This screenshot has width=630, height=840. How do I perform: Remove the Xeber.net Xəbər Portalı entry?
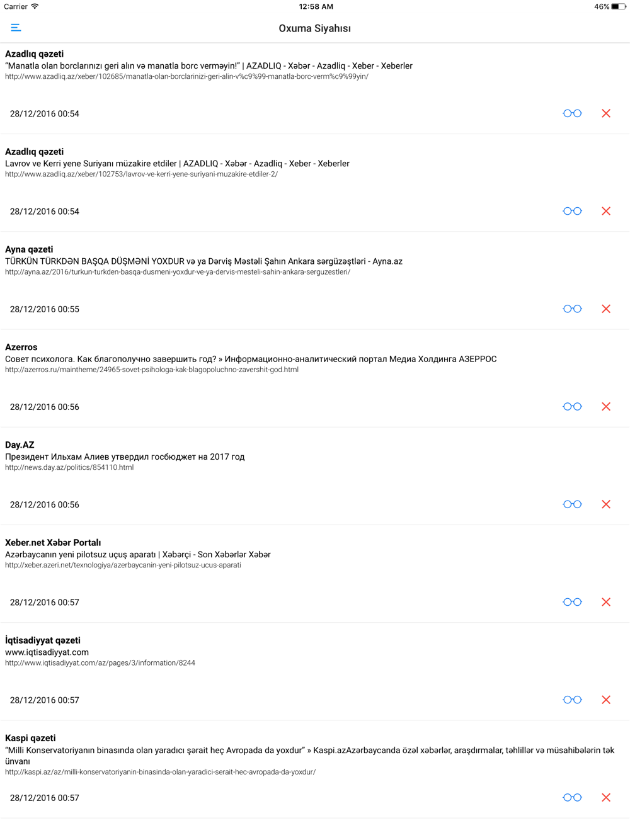pyautogui.click(x=606, y=602)
